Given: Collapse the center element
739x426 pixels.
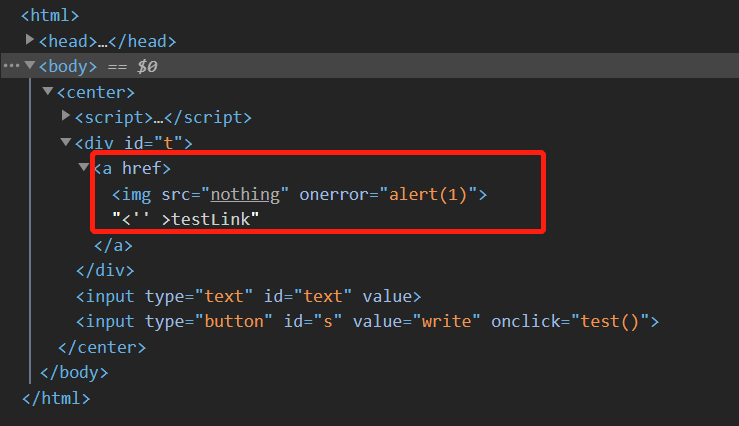Looking at the screenshot, I should (x=48, y=90).
